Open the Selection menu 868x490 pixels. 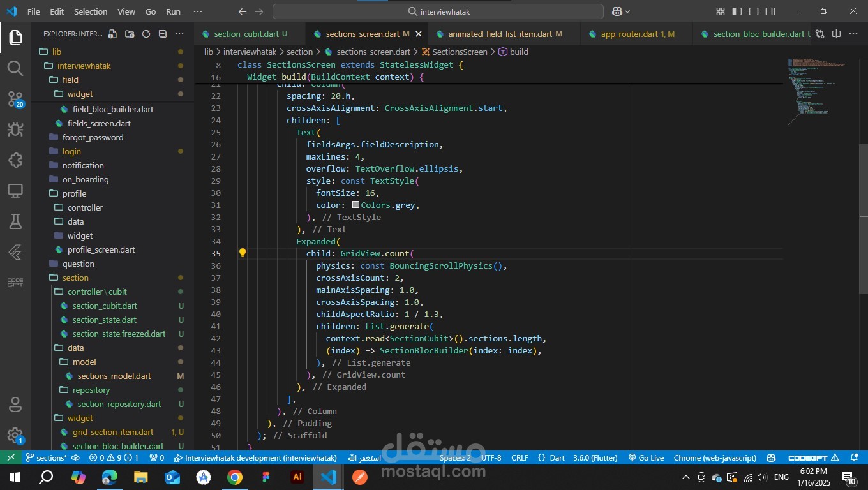pos(91,11)
